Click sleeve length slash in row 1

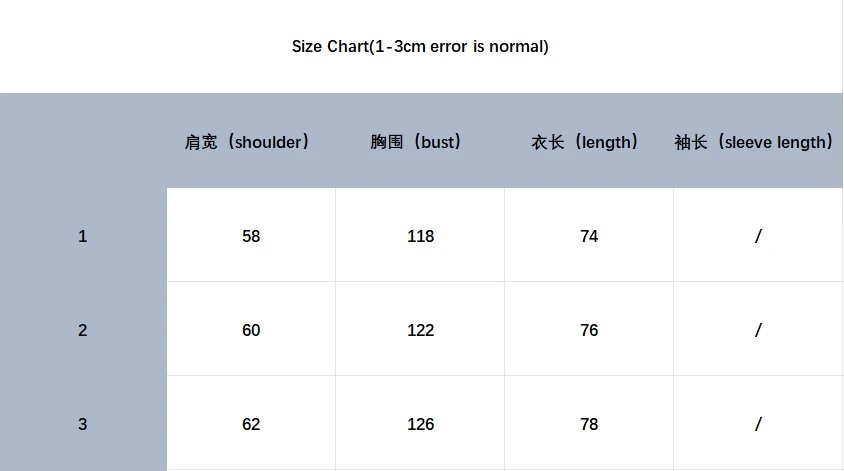(758, 236)
